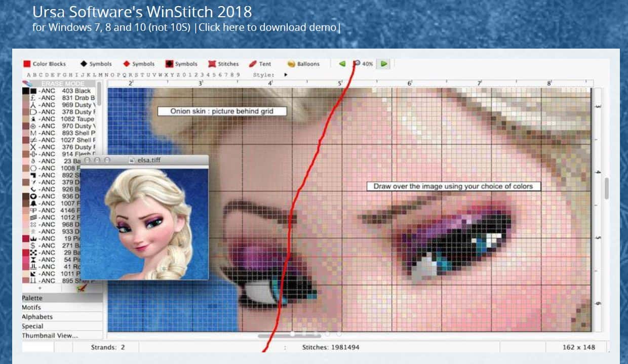This screenshot has height=364, width=628.
Task: Click the 'Draw over the image' label
Action: [x=453, y=186]
